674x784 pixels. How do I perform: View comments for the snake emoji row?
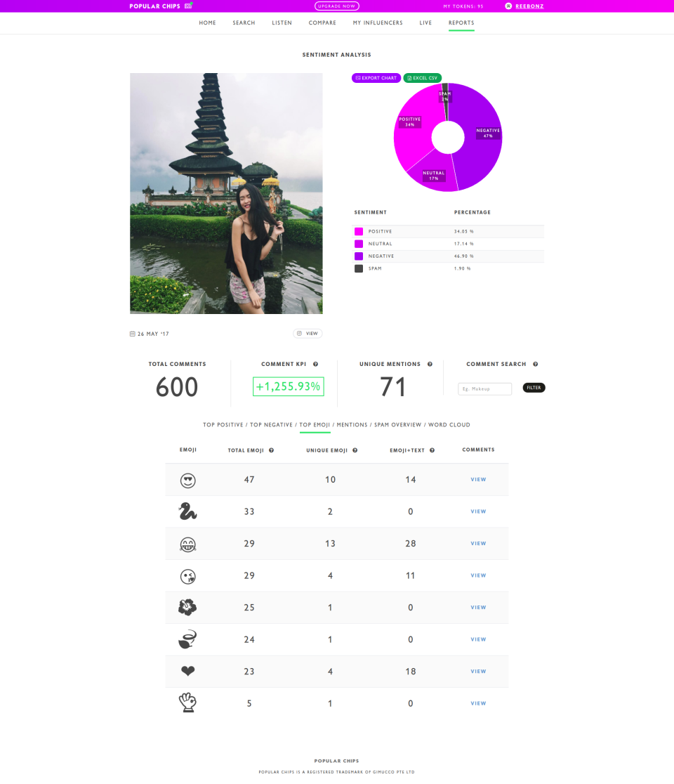point(478,511)
